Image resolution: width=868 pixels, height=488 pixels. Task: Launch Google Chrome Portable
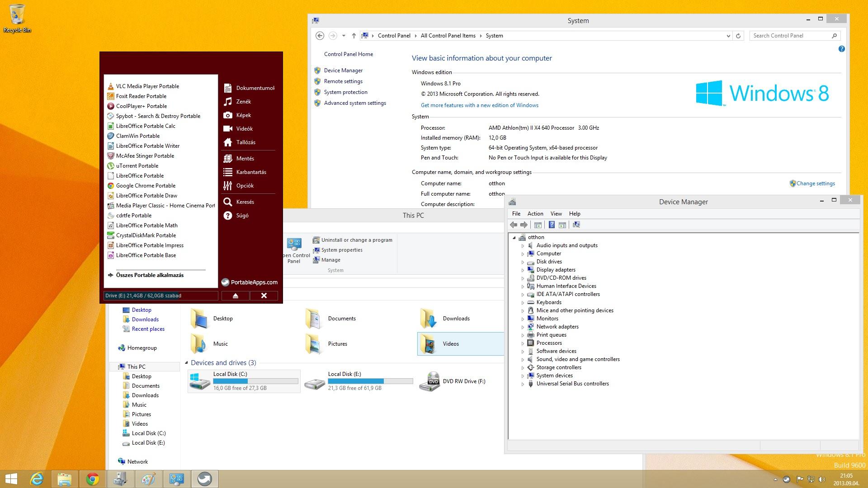[141, 186]
